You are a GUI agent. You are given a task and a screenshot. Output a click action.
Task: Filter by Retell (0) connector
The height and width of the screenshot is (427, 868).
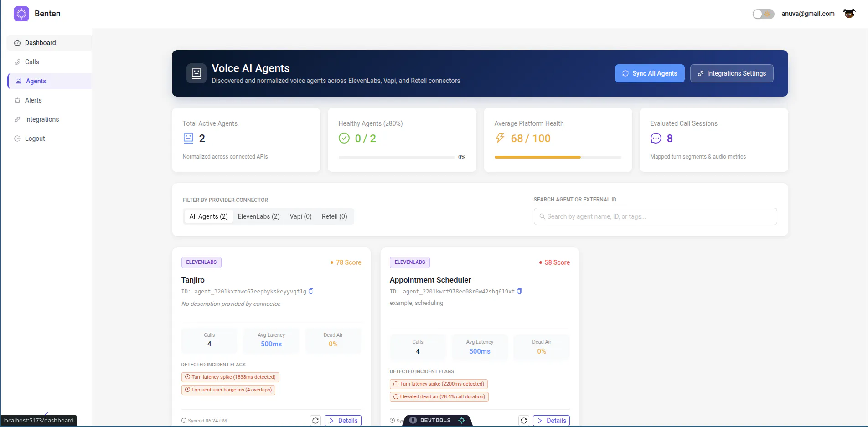coord(334,216)
